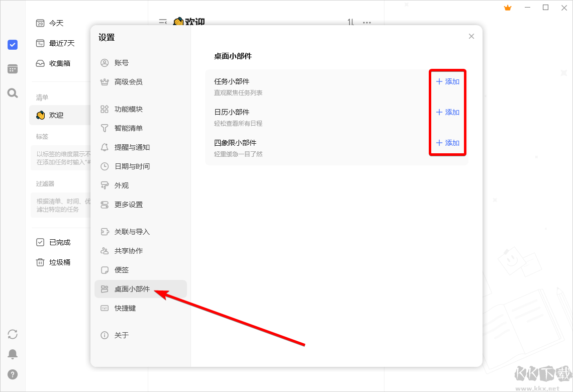Viewport: 573px width, 392px height.
Task: Open the 便签 settings section
Action: (121, 270)
